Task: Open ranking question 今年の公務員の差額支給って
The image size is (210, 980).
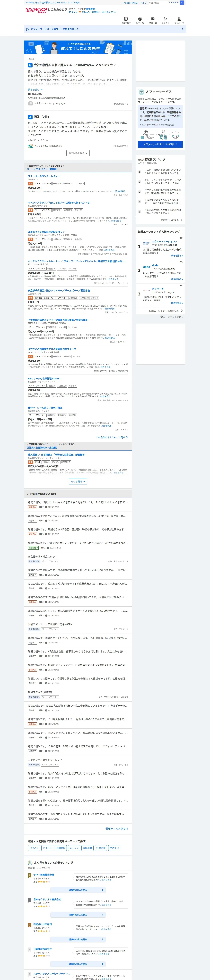Action: point(163,171)
